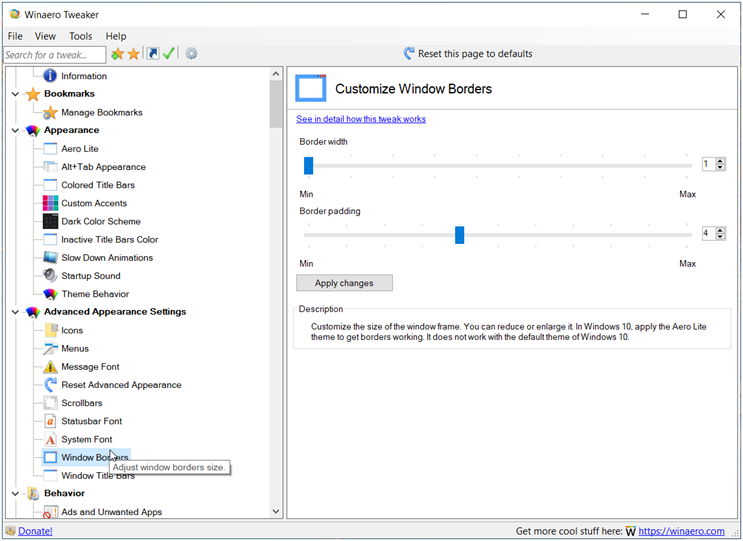Open the Tools menu

[x=81, y=36]
